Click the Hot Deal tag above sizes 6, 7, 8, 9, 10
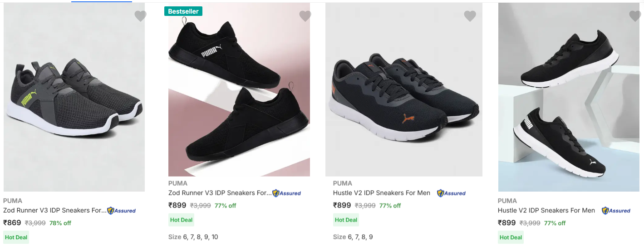 [x=181, y=220]
